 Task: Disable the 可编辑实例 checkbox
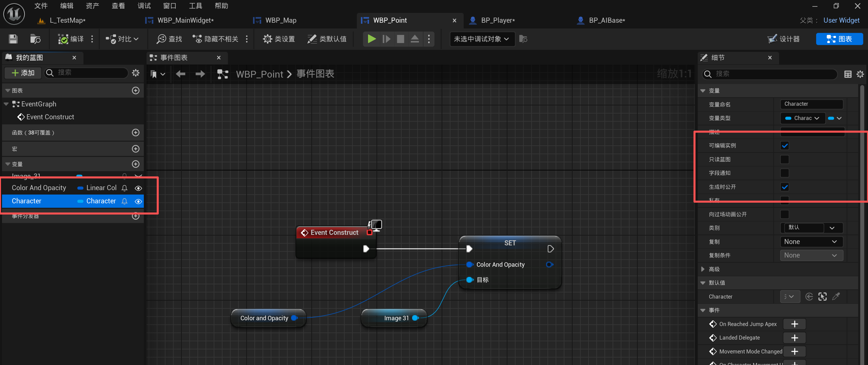pos(784,145)
